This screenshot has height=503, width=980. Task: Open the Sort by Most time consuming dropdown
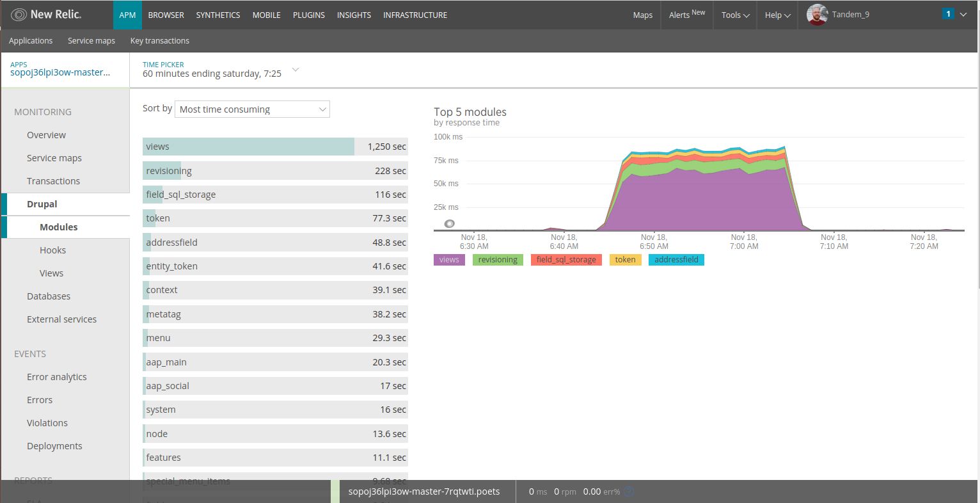point(252,109)
